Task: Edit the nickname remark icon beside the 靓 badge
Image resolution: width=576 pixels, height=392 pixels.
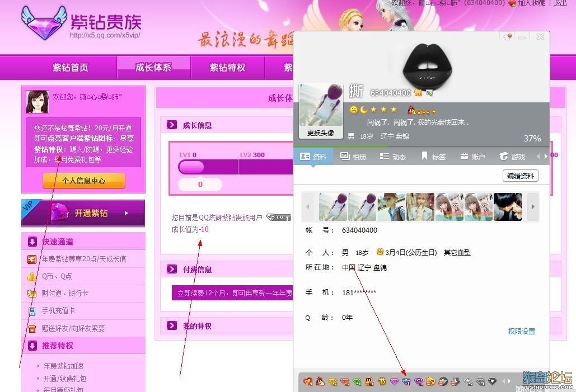Action: (429, 93)
